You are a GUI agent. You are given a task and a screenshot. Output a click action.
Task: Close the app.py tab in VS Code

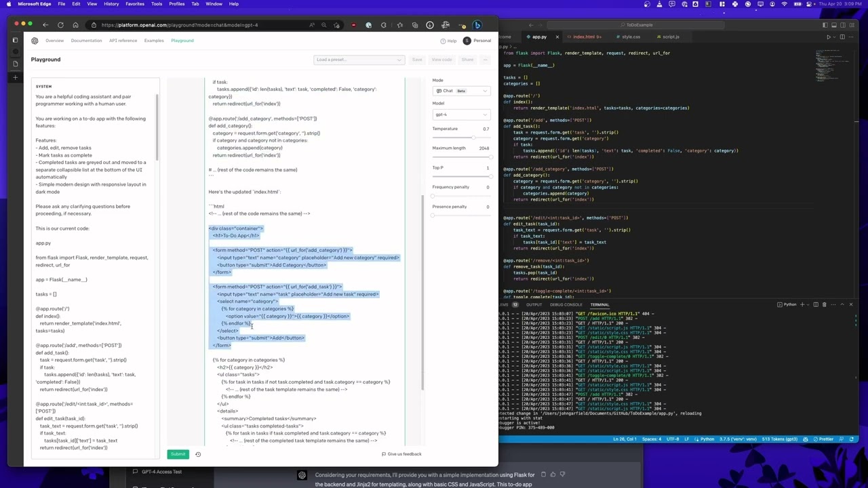(x=557, y=37)
